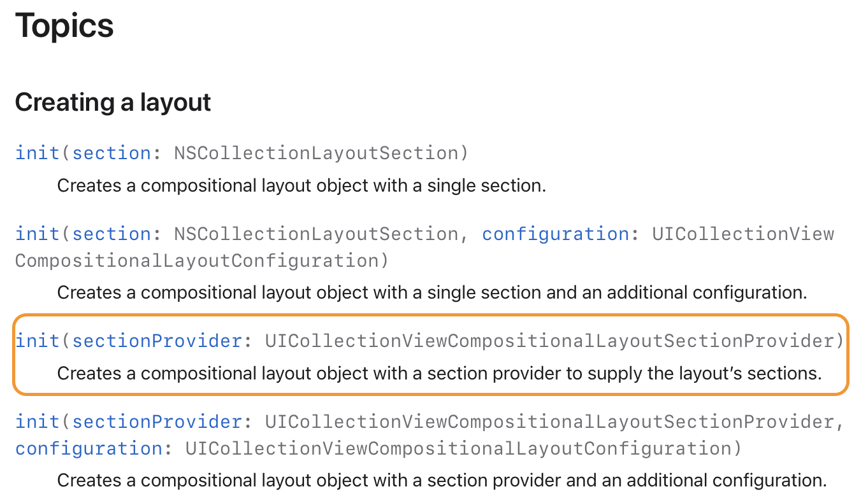
Task: Click the Creating a layout heading
Action: (113, 102)
